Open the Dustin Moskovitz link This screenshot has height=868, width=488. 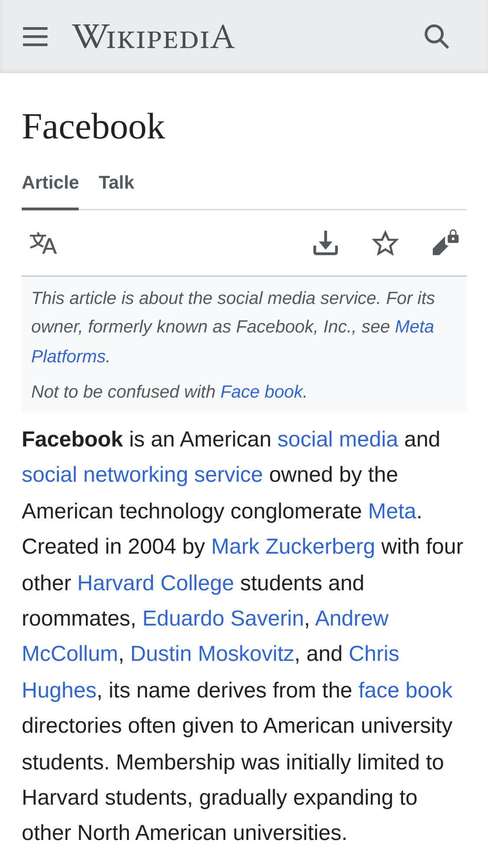click(212, 654)
